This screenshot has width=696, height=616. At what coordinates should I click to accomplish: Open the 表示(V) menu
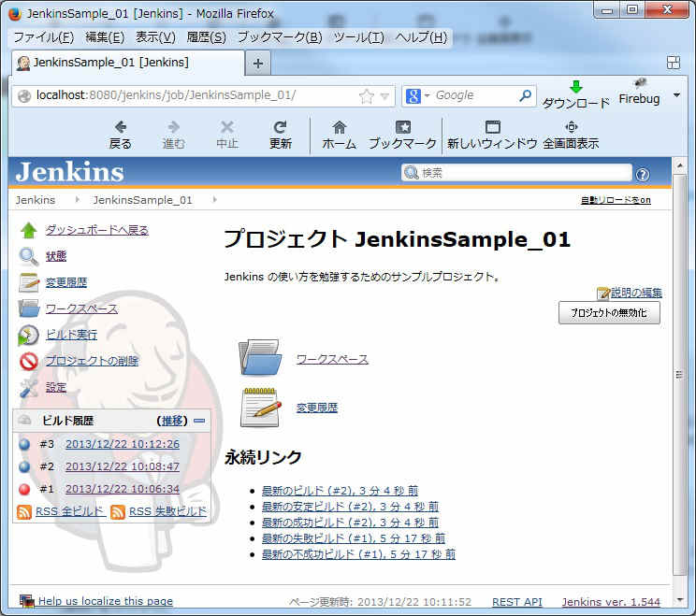click(155, 37)
